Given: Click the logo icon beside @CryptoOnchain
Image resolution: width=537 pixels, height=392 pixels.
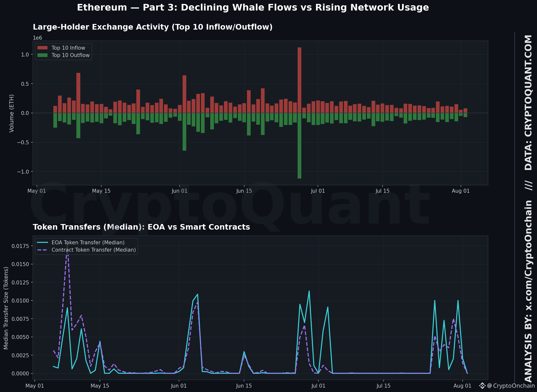Looking at the screenshot, I should click(482, 386).
